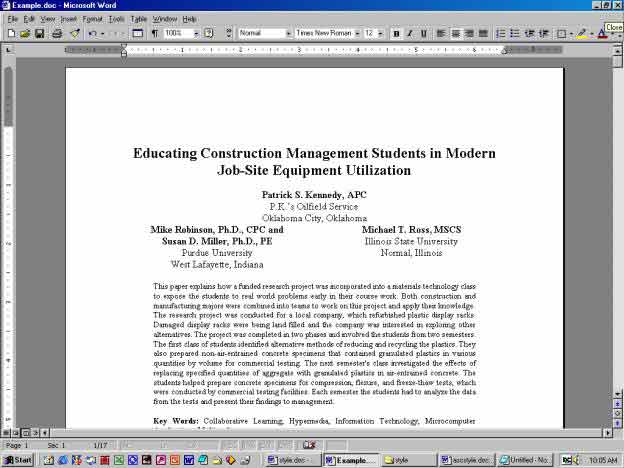Toggle Underline formatting

(x=424, y=34)
